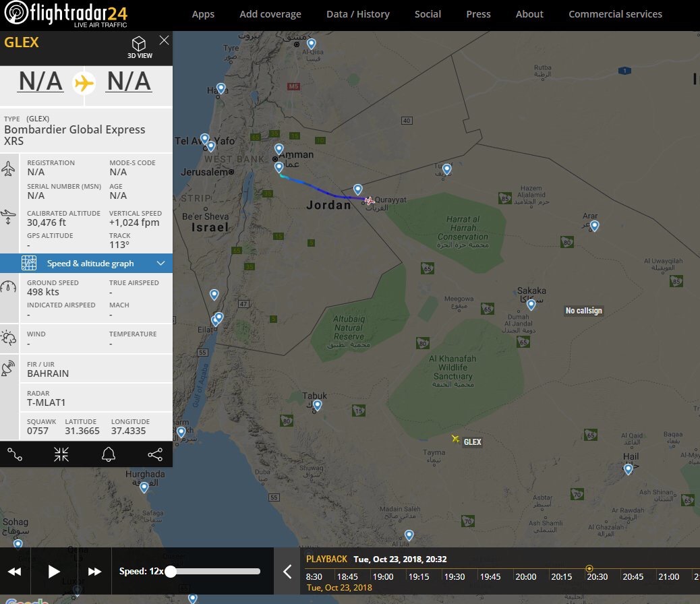Click the altitude icon beside Calibrated Altitude

pos(8,218)
